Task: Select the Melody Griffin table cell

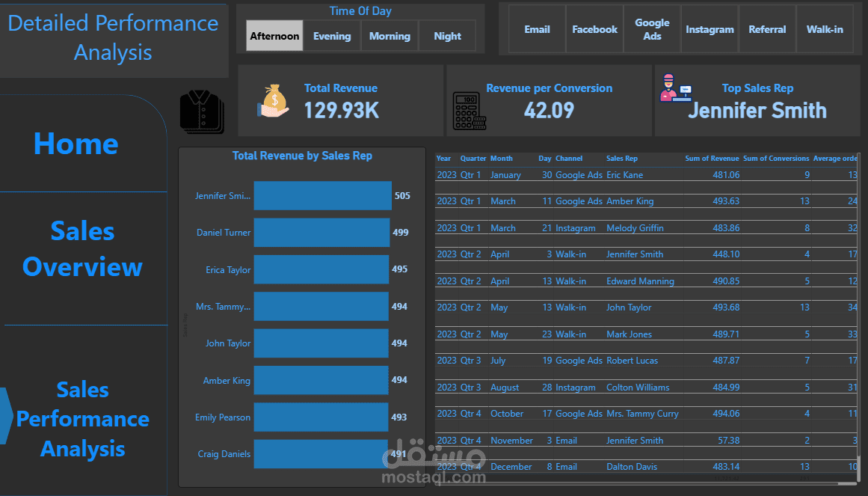Action: click(x=635, y=228)
